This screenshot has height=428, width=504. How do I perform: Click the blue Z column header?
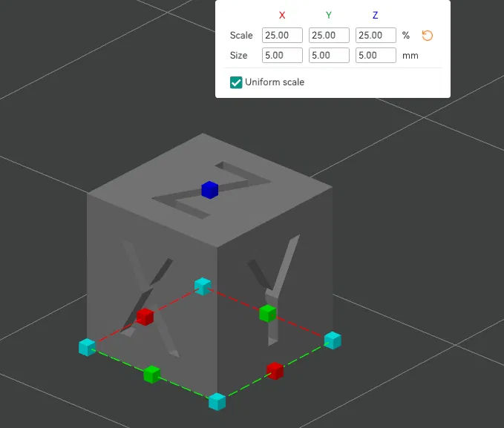375,15
